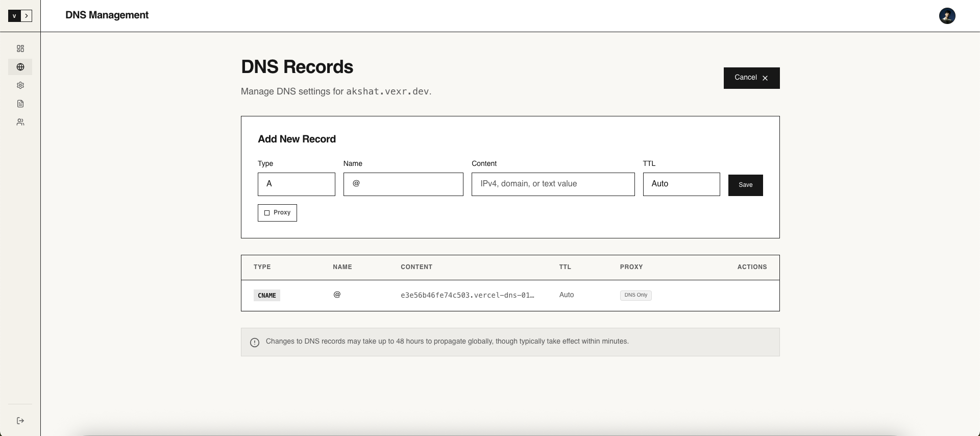This screenshot has width=980, height=436.
Task: Click the CONTENT column header
Action: (416, 267)
